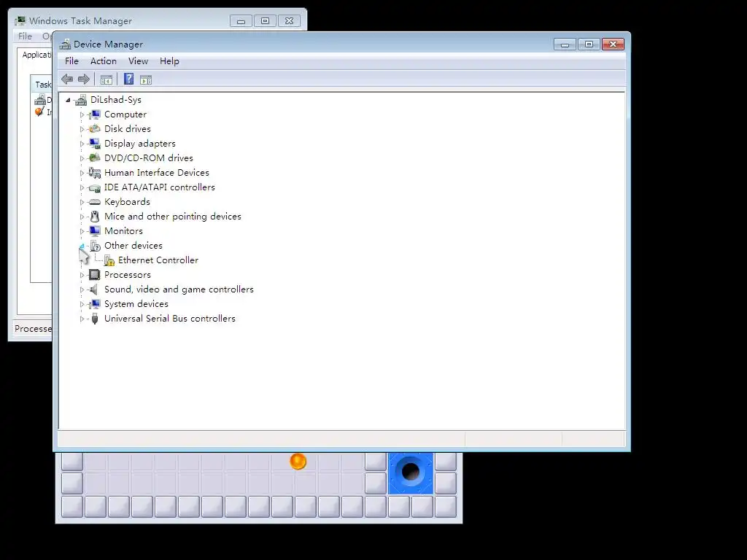747x560 pixels.
Task: Select the System devices label
Action: click(x=136, y=304)
